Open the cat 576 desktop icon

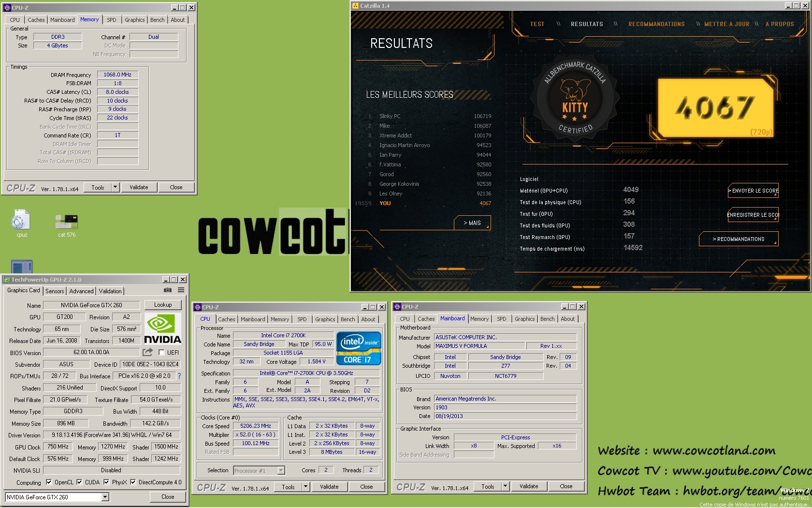(x=67, y=225)
